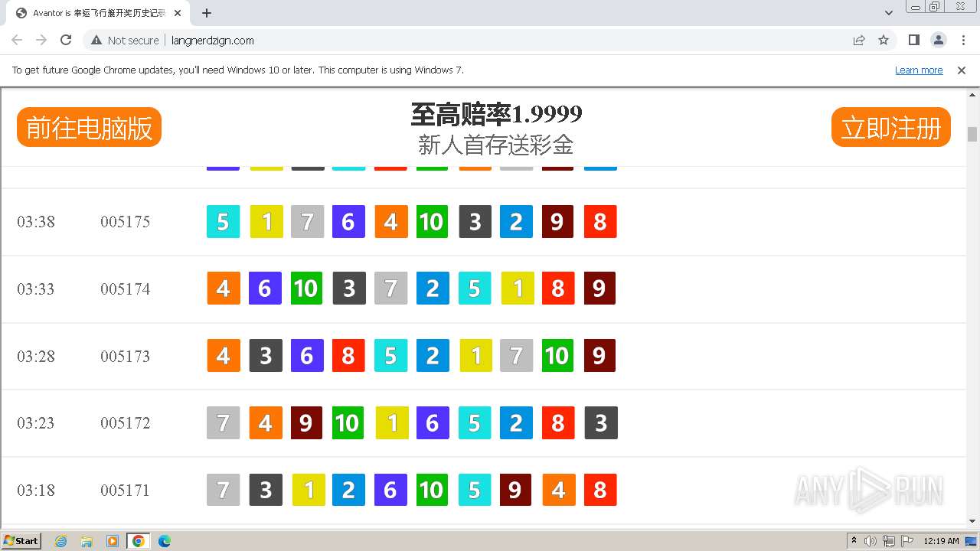Reload the current page
Screen dimensions: 980x551
point(66,40)
